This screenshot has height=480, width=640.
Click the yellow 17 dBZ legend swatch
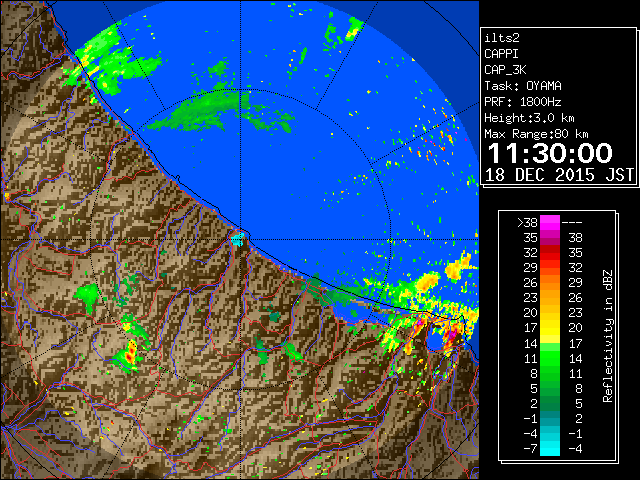(x=550, y=328)
